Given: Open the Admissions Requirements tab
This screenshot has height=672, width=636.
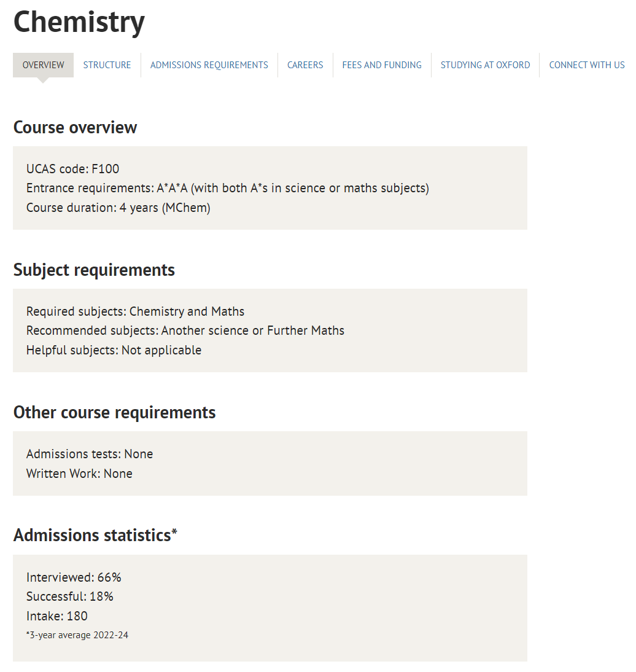Looking at the screenshot, I should pyautogui.click(x=209, y=65).
